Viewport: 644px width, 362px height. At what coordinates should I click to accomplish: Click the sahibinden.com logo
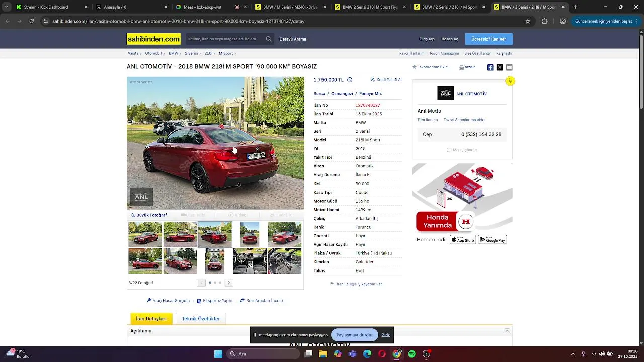click(x=153, y=39)
